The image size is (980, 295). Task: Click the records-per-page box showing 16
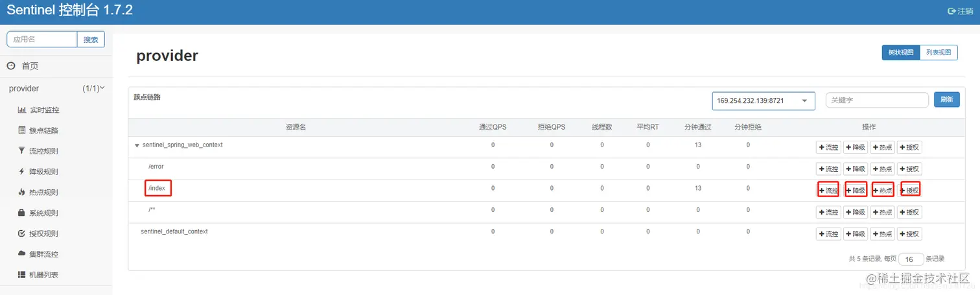tap(911, 259)
